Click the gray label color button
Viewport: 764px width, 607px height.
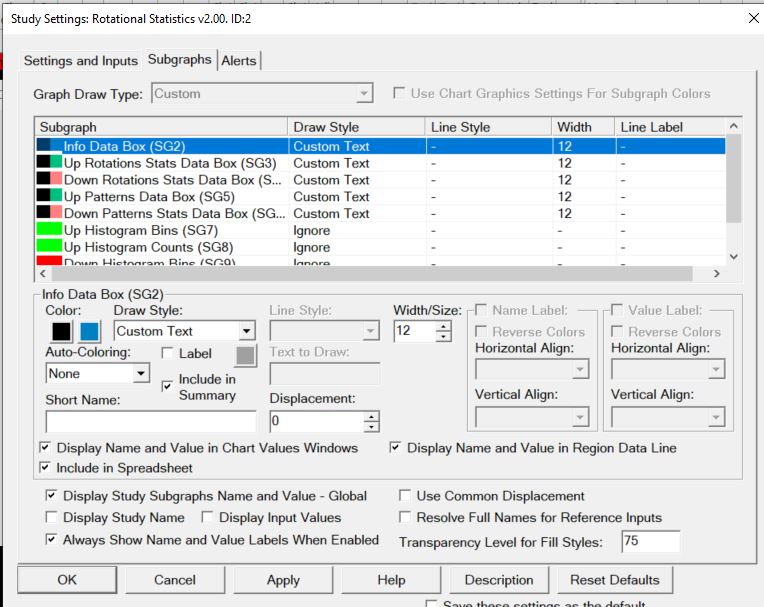point(246,354)
